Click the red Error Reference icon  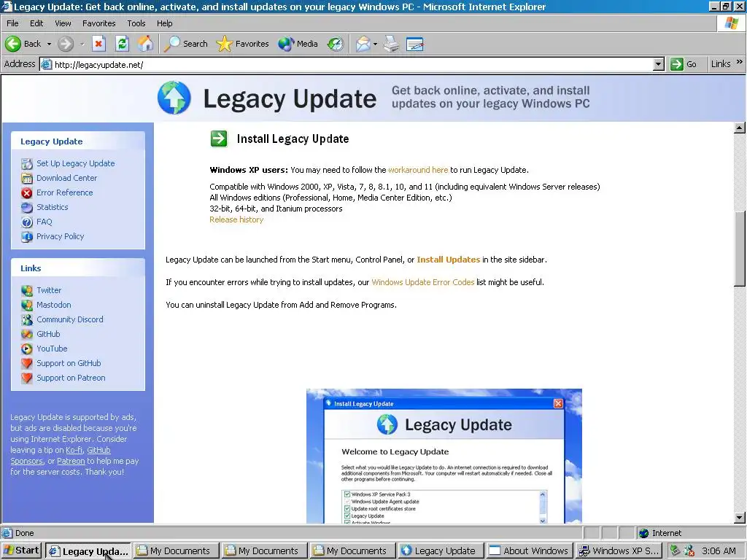(27, 192)
